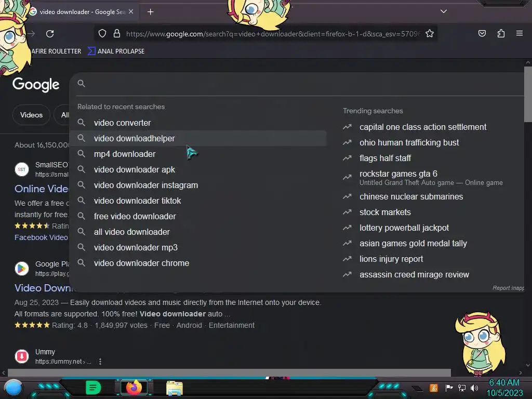Screen dimensions: 532x399
Task: Select the Videos filter chip
Action: [x=31, y=115]
